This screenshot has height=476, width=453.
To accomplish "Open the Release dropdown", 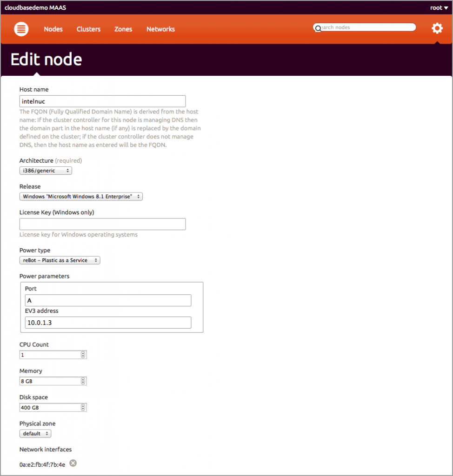I will point(81,197).
